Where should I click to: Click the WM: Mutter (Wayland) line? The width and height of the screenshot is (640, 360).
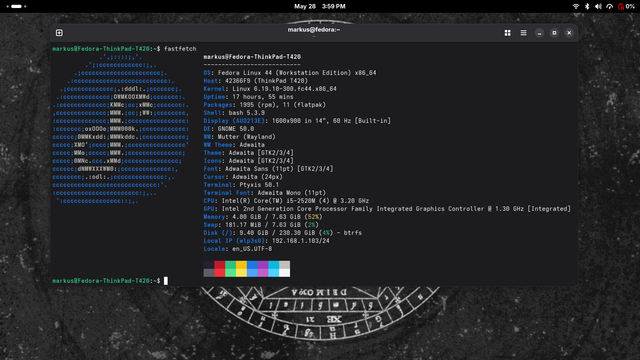point(239,137)
